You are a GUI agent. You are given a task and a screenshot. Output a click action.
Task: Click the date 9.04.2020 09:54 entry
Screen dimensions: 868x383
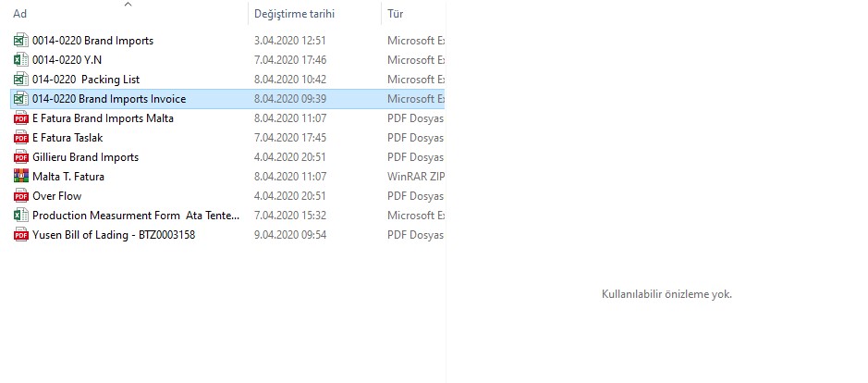(290, 234)
